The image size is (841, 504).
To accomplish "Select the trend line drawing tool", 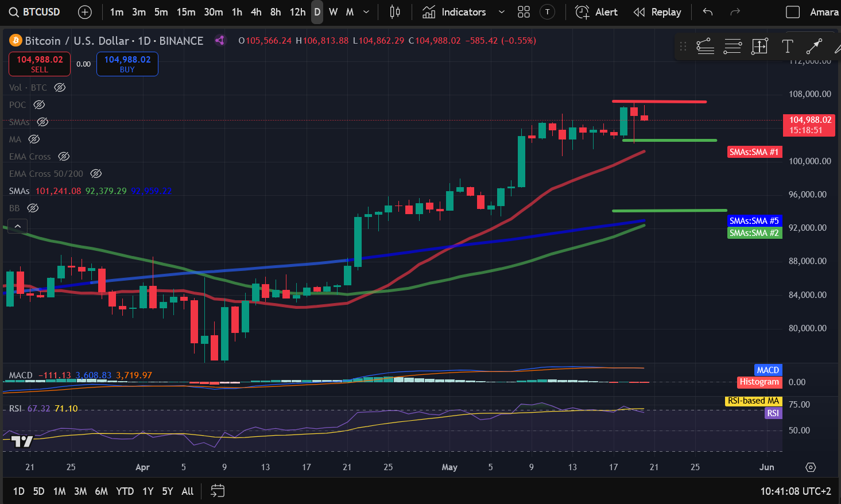I will (x=705, y=46).
